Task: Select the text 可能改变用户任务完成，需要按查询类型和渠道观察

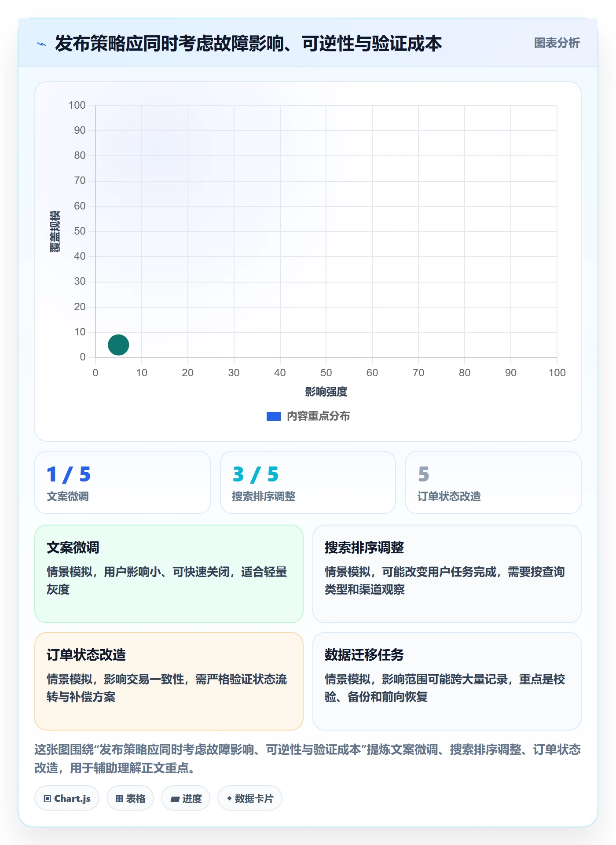Action: coord(445,580)
